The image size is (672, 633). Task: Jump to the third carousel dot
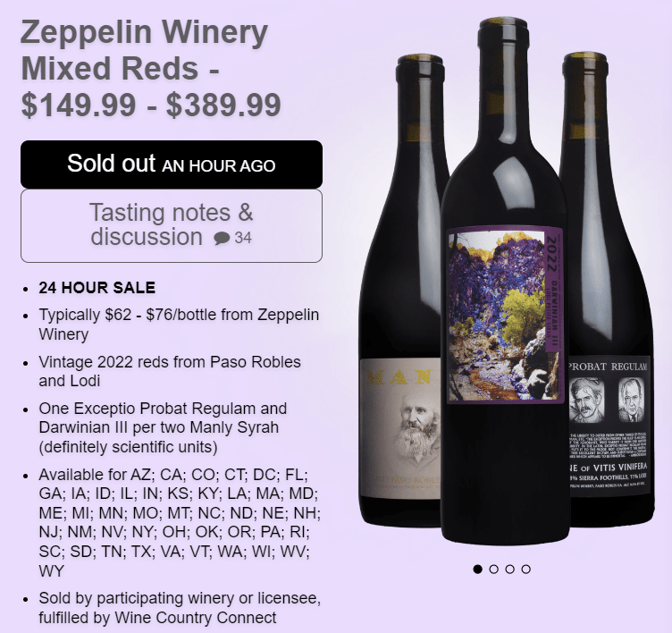coord(510,569)
